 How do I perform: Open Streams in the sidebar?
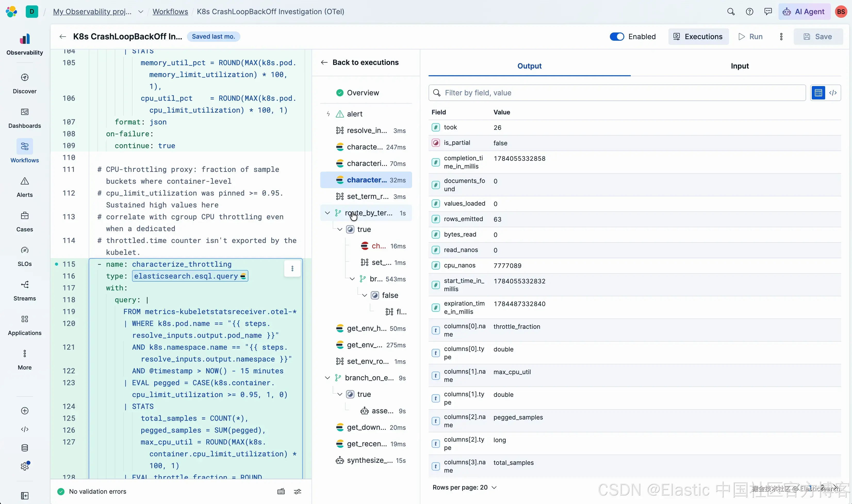point(24,290)
